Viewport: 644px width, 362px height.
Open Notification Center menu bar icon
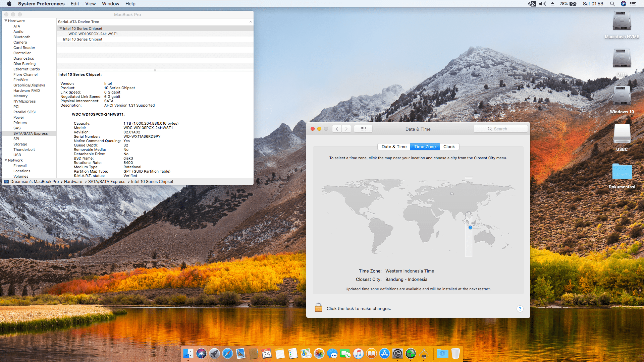point(633,4)
